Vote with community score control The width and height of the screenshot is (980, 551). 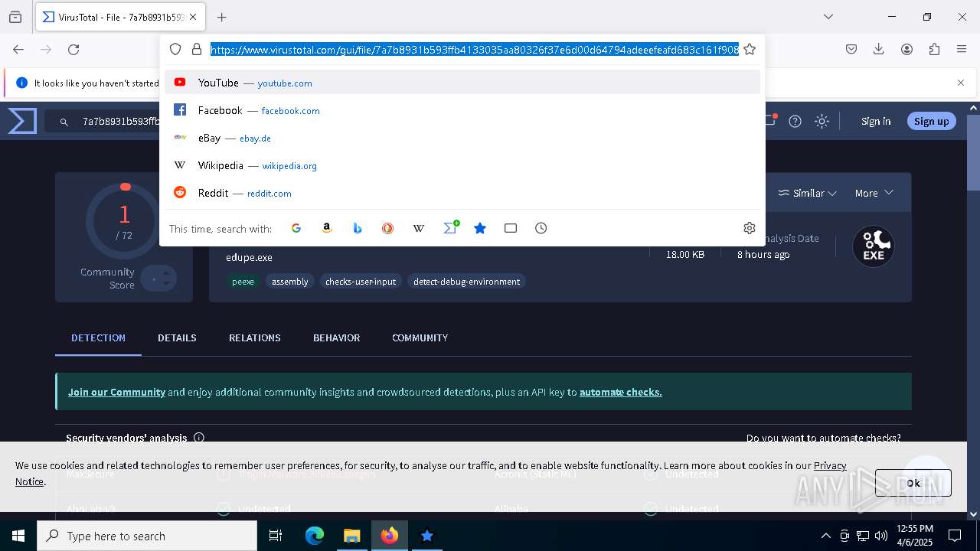[x=159, y=279]
